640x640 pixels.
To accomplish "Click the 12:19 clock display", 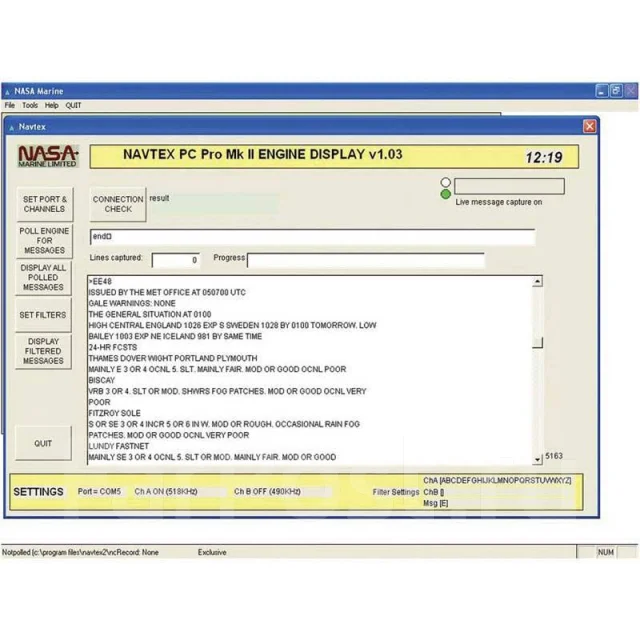I will (x=544, y=157).
